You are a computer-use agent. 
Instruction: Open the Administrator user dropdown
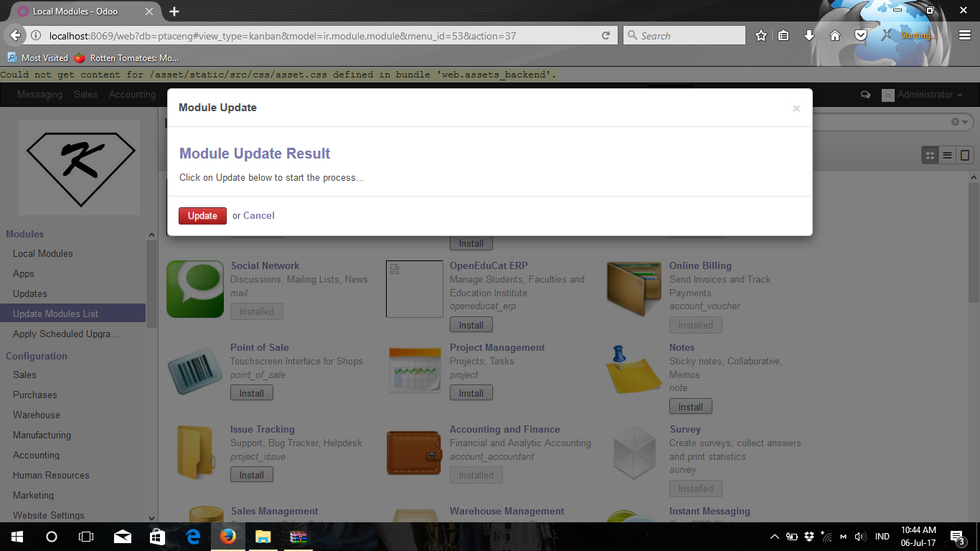[x=930, y=95]
